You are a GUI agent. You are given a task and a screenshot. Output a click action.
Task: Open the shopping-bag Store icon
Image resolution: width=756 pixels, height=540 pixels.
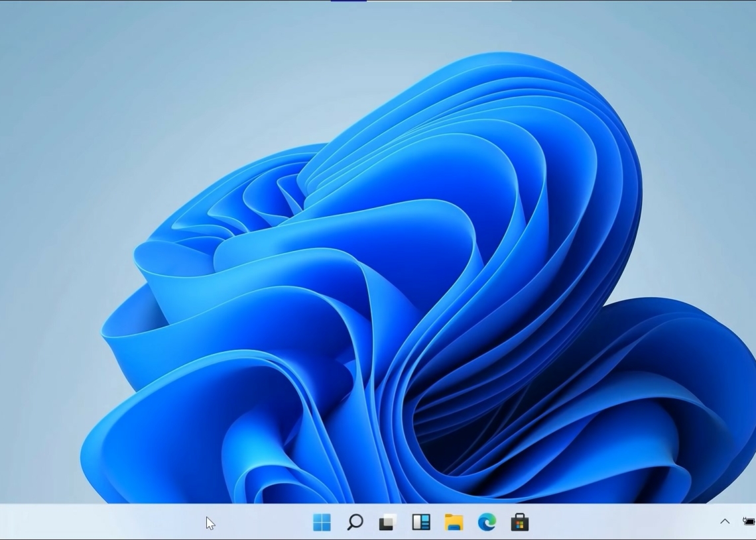(521, 523)
